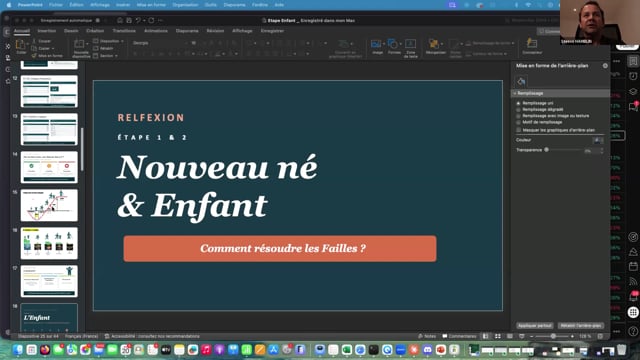Click Mise en forme format painter
Screen dimensions: 640x360
tap(47, 56)
